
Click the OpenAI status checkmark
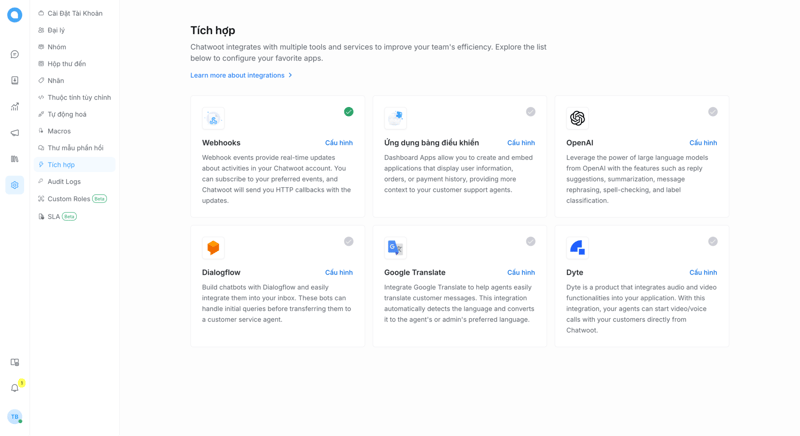click(x=713, y=112)
